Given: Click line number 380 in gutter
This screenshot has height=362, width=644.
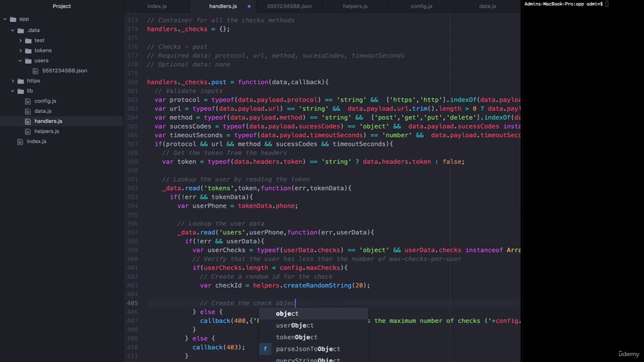Looking at the screenshot, I should tap(132, 82).
